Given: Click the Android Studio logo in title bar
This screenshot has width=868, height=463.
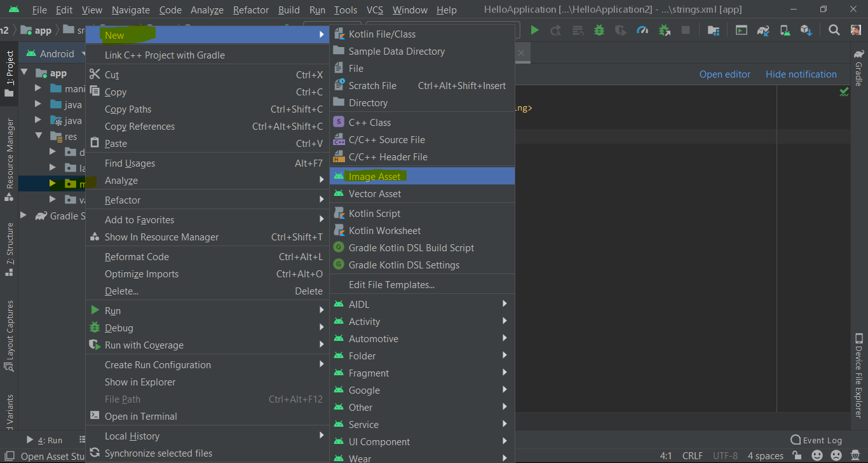Looking at the screenshot, I should [14, 10].
